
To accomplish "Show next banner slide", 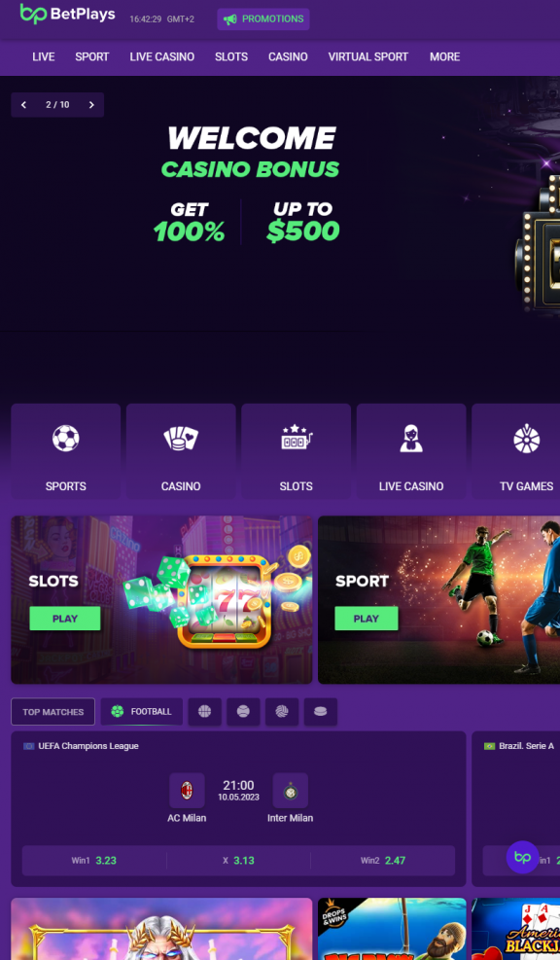I will pyautogui.click(x=91, y=105).
